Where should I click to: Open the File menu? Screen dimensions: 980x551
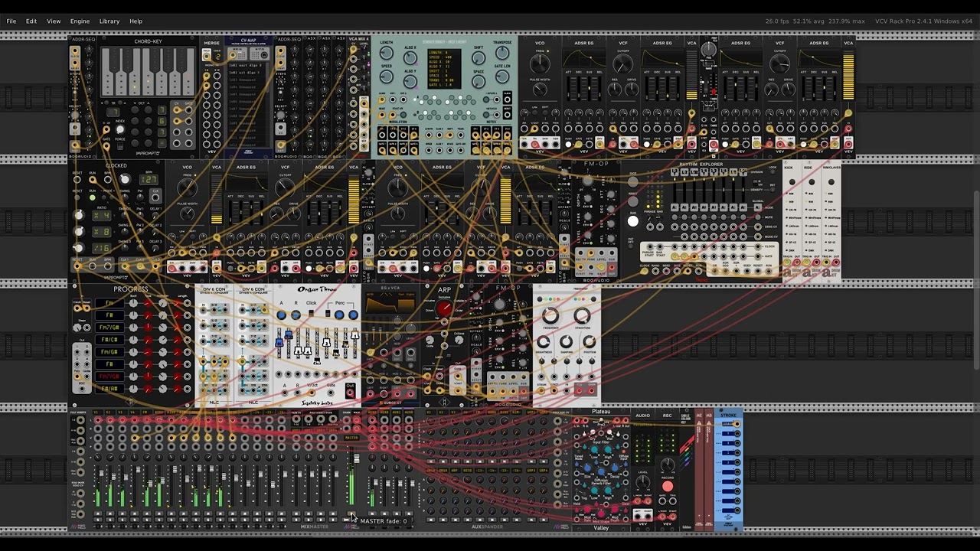11,21
